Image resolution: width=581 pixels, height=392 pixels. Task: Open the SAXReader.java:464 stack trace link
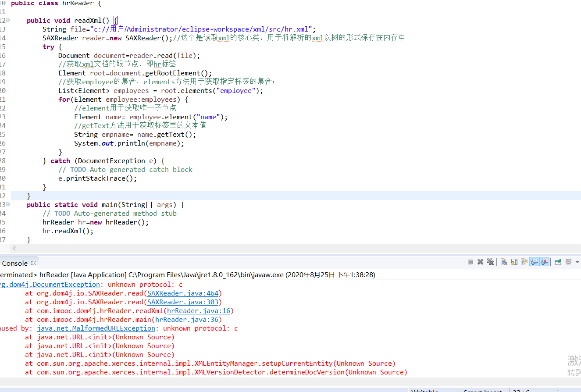pos(183,293)
